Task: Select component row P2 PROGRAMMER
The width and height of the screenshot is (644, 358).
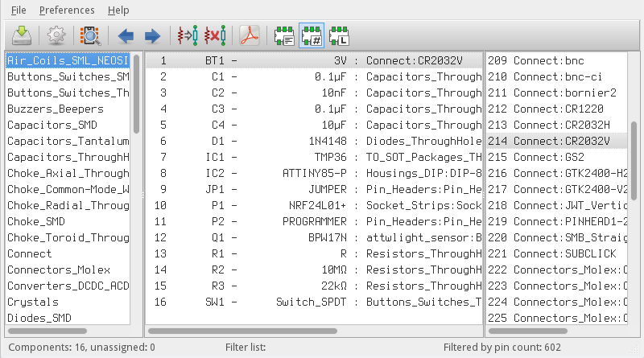Action: click(314, 222)
